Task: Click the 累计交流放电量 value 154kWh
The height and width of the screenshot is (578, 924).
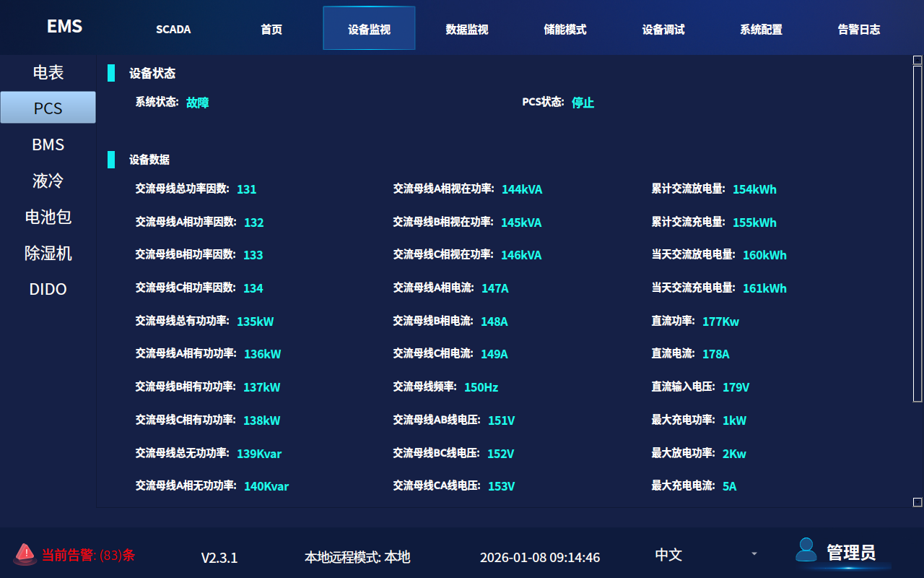Action: pyautogui.click(x=755, y=189)
